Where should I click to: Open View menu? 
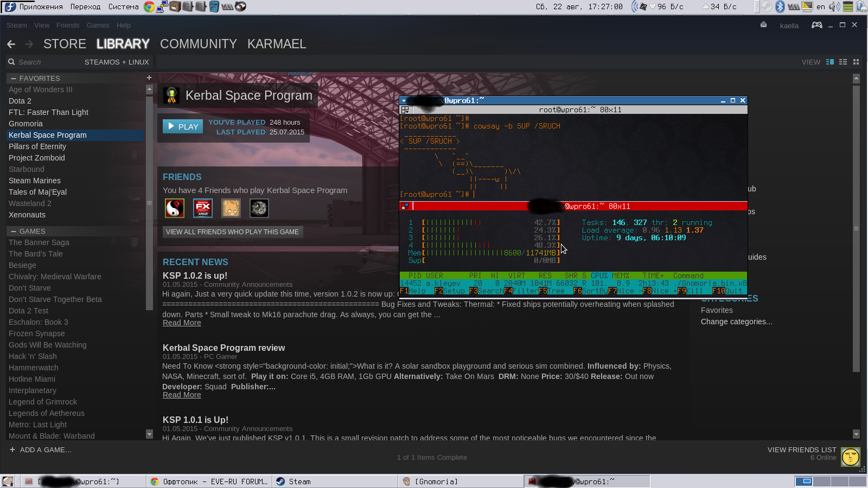click(x=42, y=25)
